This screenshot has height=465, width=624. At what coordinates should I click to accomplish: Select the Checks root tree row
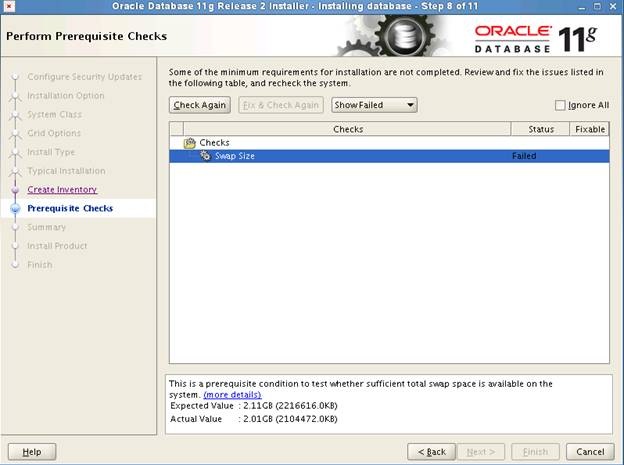tap(389, 143)
